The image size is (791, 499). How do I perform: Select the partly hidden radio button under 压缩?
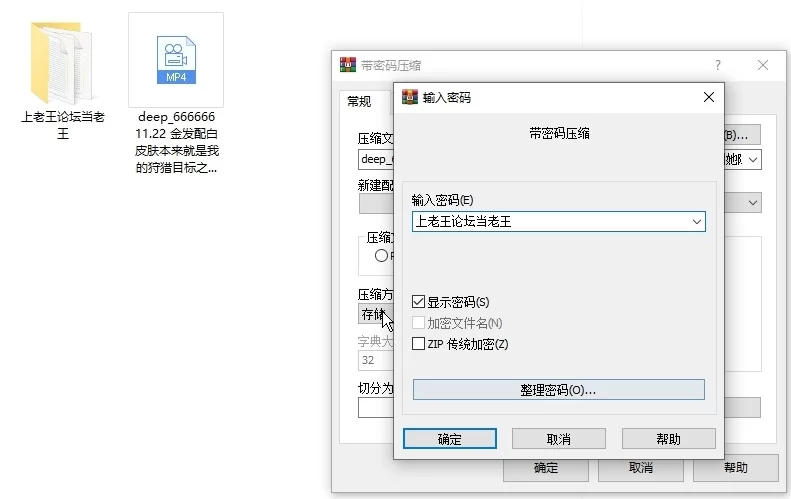tap(381, 256)
